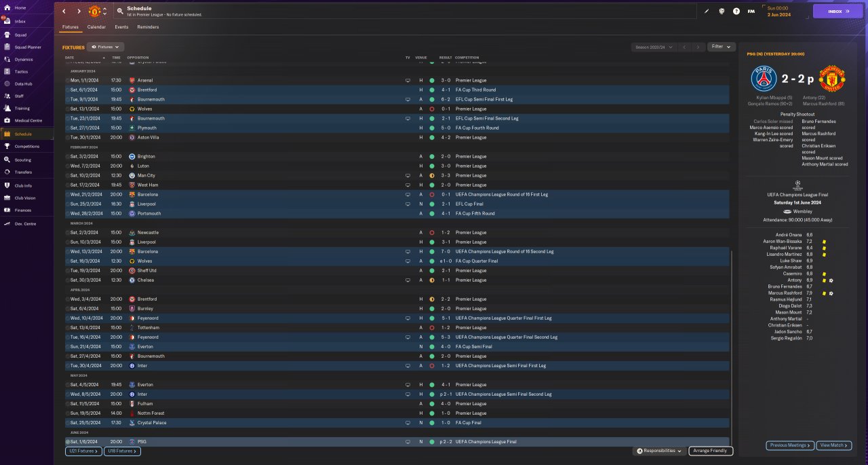Image resolution: width=868 pixels, height=465 pixels.
Task: Open Staff in the sidebar
Action: pos(20,96)
